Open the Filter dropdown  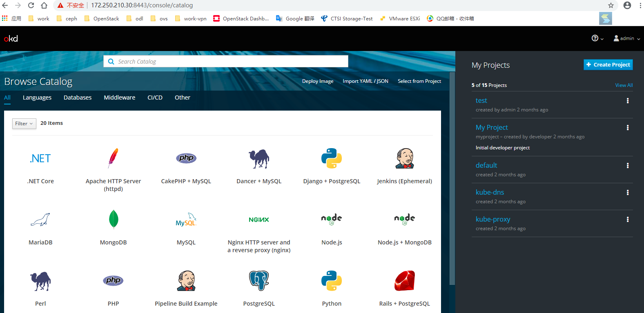[x=24, y=123]
